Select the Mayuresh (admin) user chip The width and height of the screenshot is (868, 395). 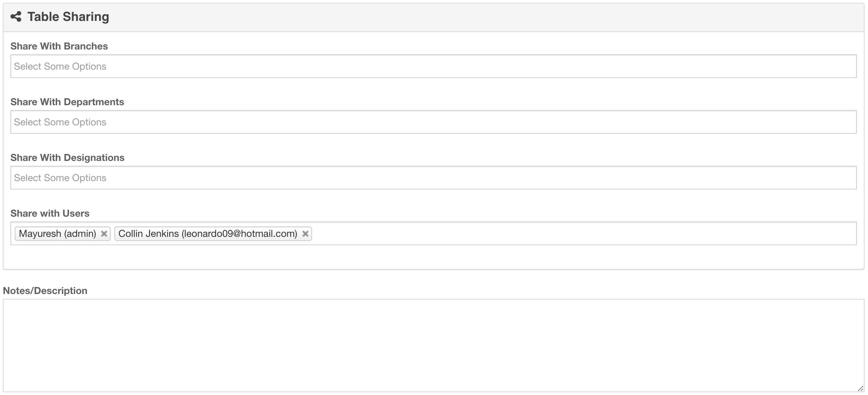tap(57, 234)
